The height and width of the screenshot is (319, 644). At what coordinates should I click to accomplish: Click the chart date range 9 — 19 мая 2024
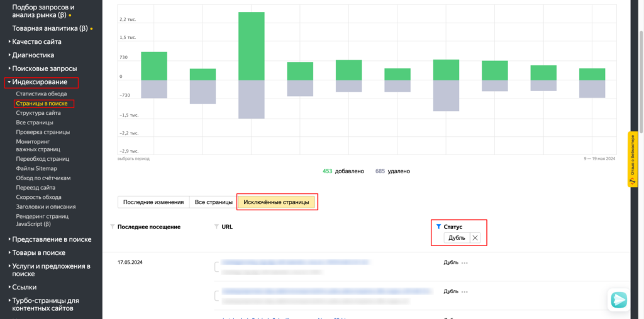pos(599,158)
